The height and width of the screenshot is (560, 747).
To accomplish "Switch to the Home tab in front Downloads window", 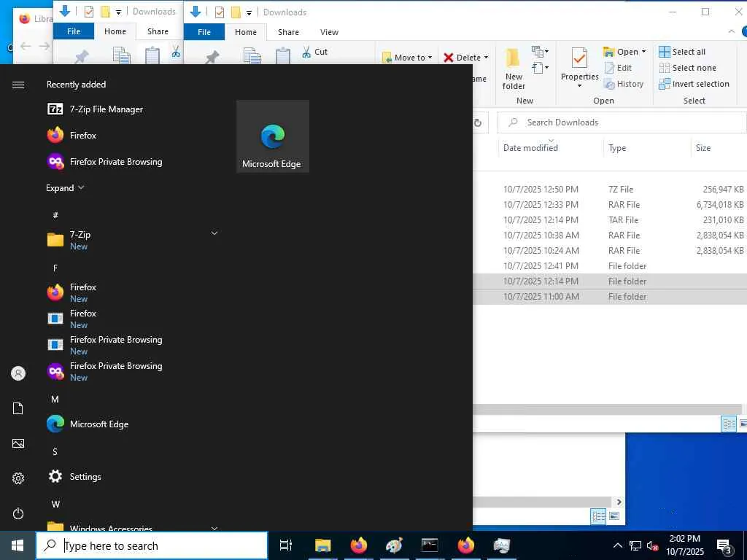I will click(x=245, y=32).
